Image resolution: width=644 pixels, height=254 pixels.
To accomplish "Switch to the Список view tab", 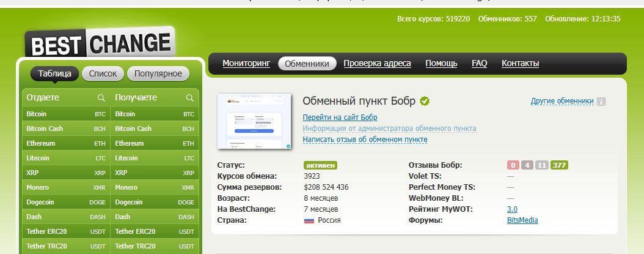I will (103, 73).
